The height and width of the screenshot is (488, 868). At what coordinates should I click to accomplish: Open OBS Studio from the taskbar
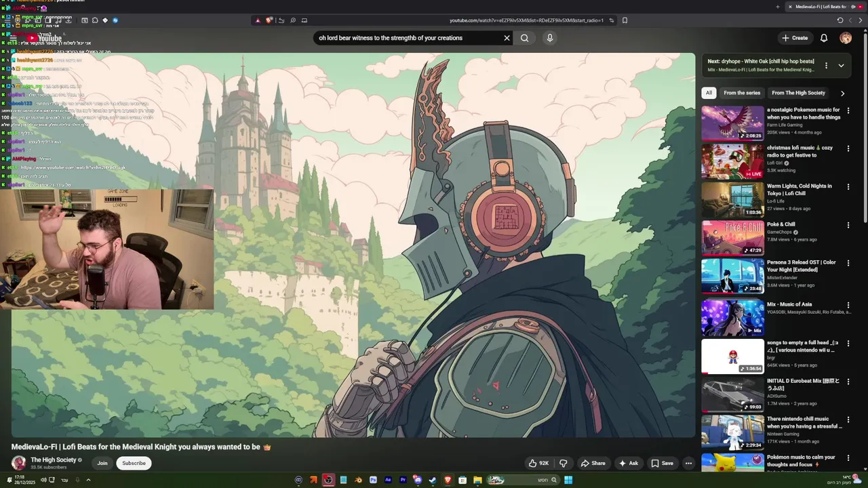(328, 480)
